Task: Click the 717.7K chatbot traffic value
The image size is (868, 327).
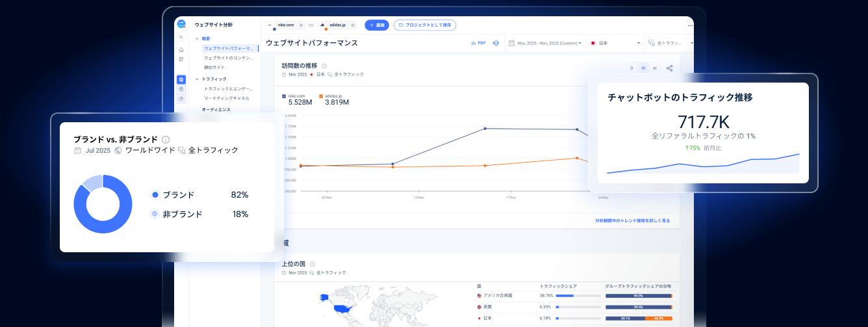Action: coord(703,122)
